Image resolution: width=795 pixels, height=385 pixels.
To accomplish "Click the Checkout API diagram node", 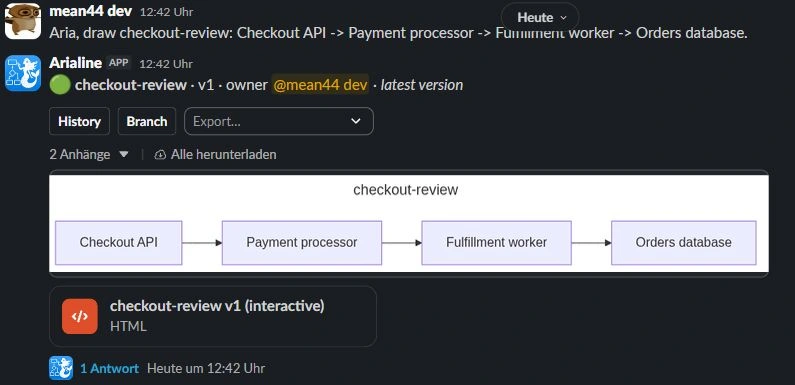I will point(119,242).
